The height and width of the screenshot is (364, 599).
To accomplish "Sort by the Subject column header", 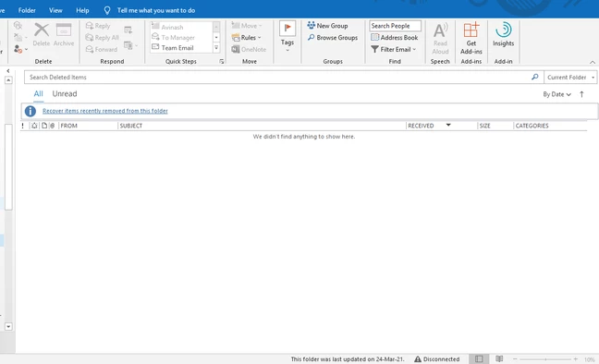I will point(262,126).
